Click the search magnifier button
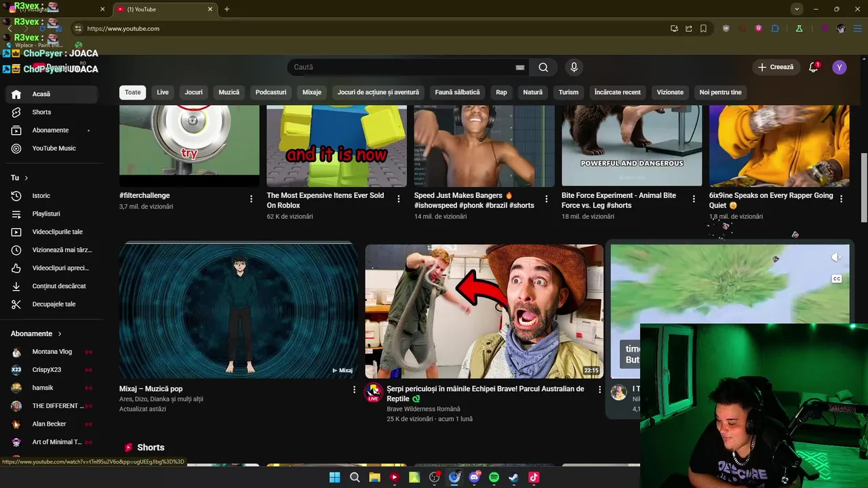The image size is (868, 488). 543,67
